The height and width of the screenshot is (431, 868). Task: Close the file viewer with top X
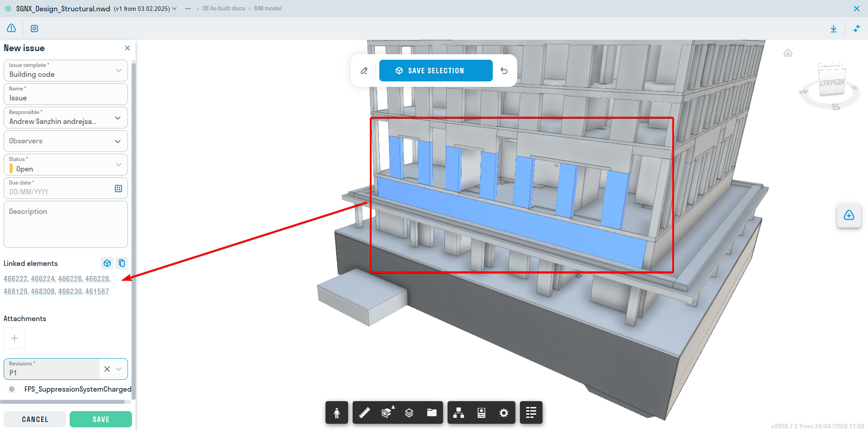[857, 9]
